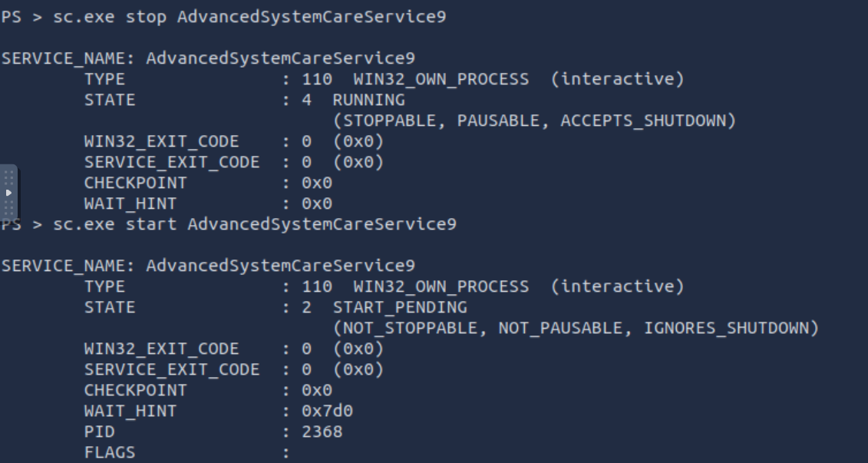Click the 'sc.exe start' command text
The height and width of the screenshot is (463, 868).
tap(115, 224)
